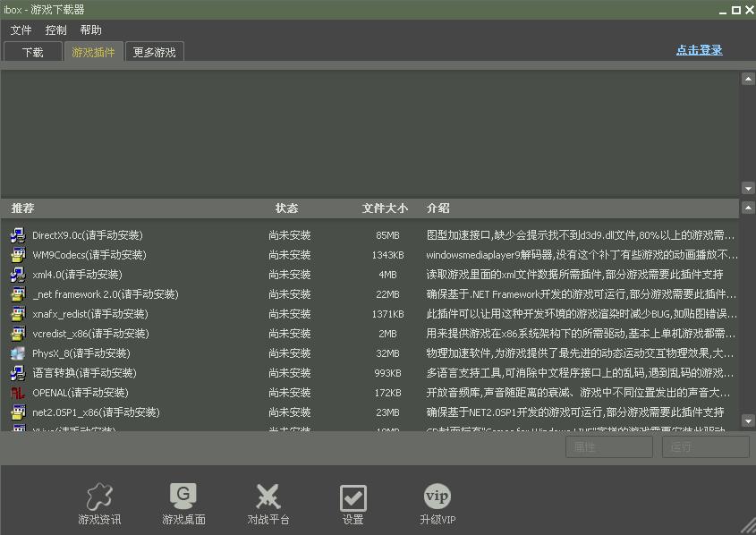
Task: Click PhysX_8 description starting 物理加速软件
Action: click(x=580, y=353)
